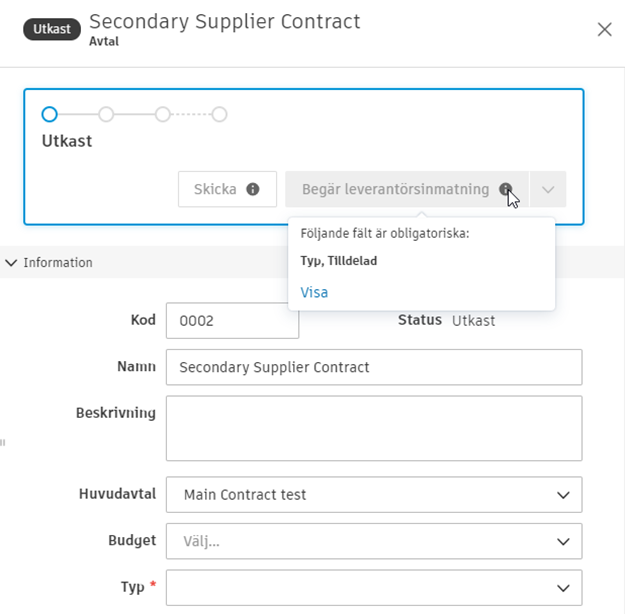The height and width of the screenshot is (614, 625).
Task: Collapse the Information section
Action: tap(12, 263)
